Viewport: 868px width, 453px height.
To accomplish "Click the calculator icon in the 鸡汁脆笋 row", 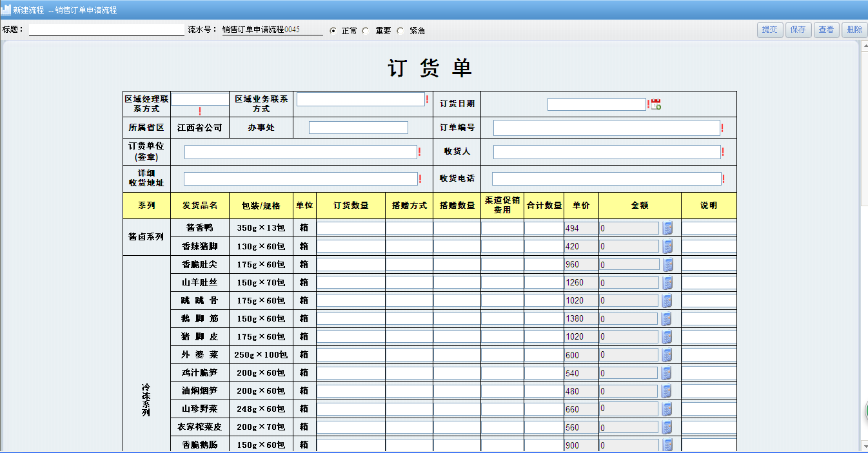I will click(667, 372).
